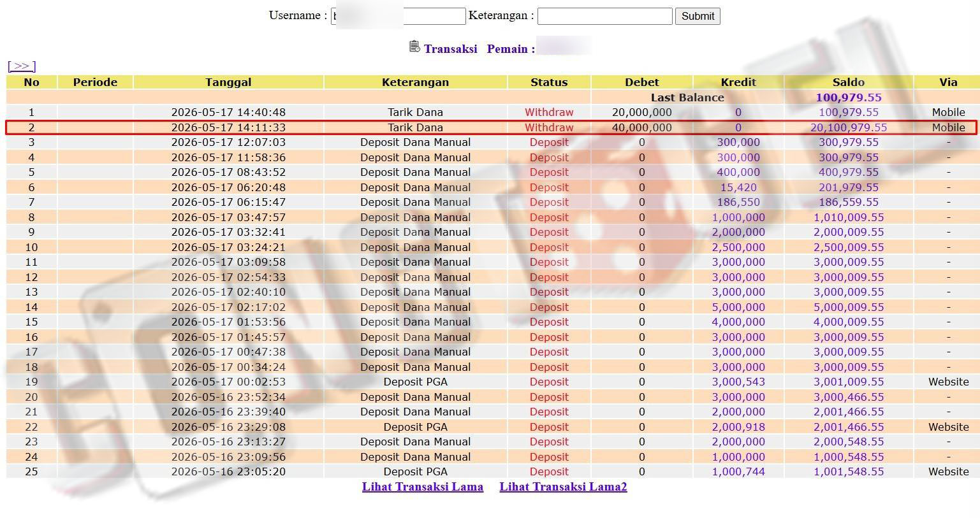Select the saldo 2,000,009.55
The height and width of the screenshot is (518, 980).
coord(849,232)
